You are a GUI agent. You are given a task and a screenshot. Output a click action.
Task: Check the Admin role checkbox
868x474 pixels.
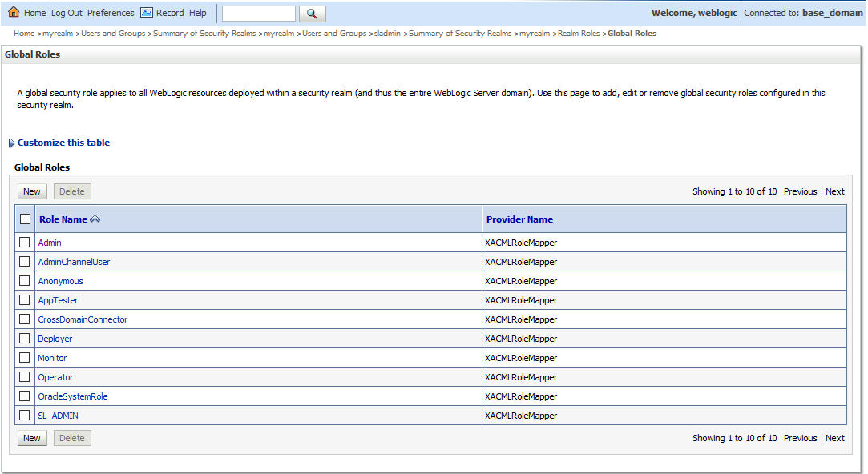[x=24, y=243]
